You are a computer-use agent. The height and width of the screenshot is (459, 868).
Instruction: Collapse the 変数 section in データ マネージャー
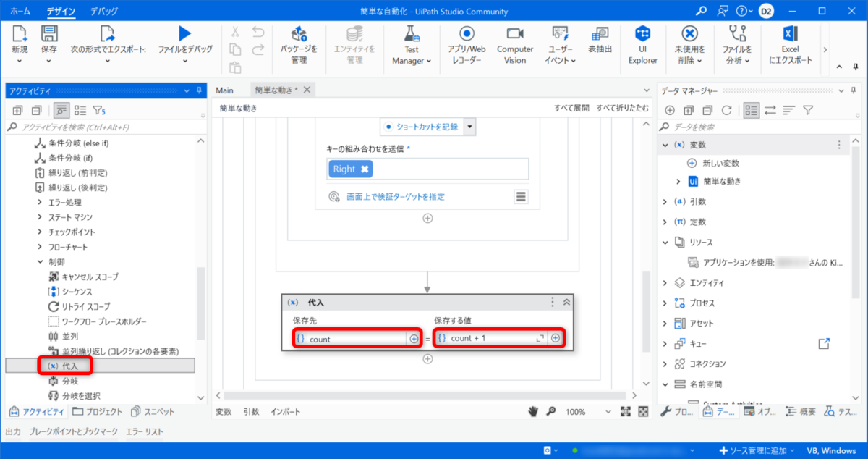[665, 145]
